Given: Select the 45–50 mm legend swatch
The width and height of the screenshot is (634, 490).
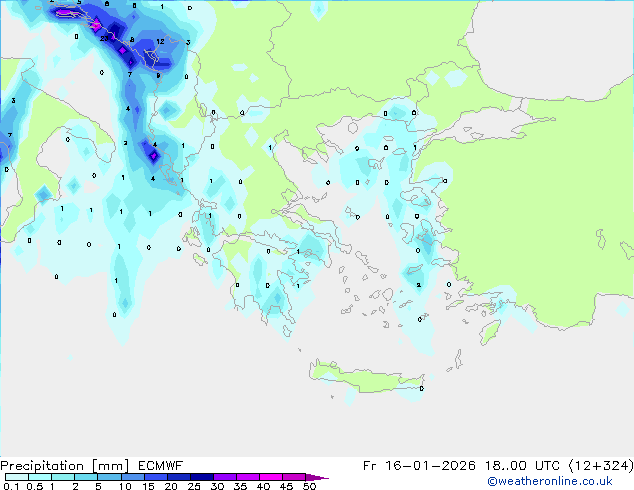Looking at the screenshot, I should click(294, 477).
